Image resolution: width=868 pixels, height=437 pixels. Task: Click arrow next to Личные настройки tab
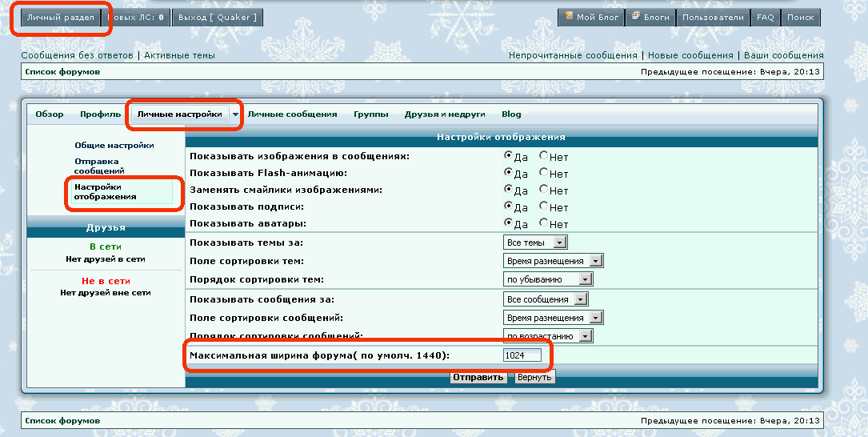[x=235, y=114]
